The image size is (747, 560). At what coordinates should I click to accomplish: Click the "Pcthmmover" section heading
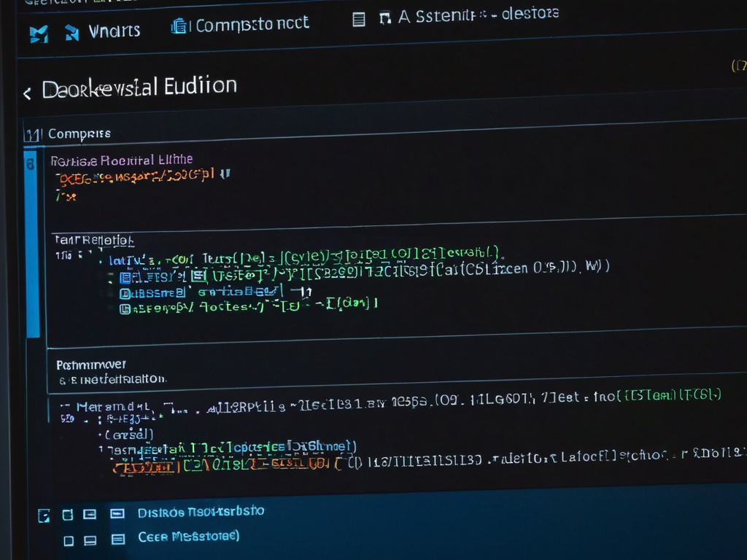(91, 365)
